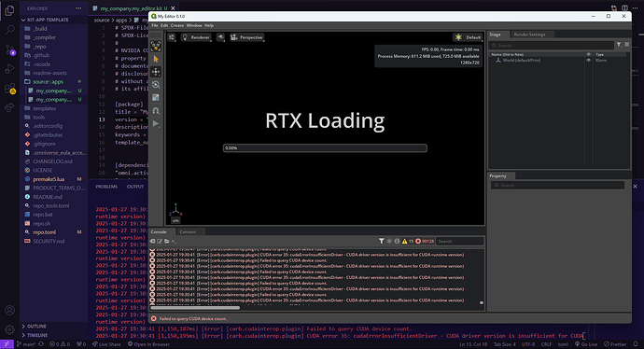
Task: Select the arrow selection tool in viewport toolbar
Action: (156, 59)
